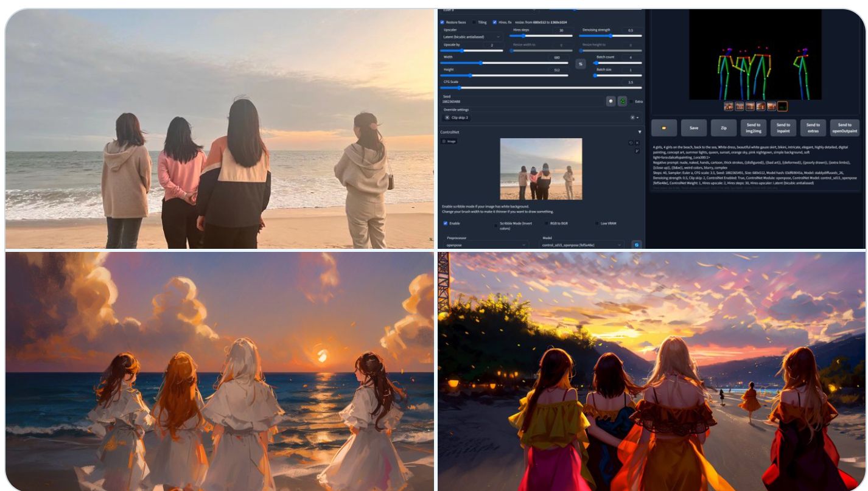Remove the ControlNet input image
This screenshot has width=868, height=491.
[637, 142]
